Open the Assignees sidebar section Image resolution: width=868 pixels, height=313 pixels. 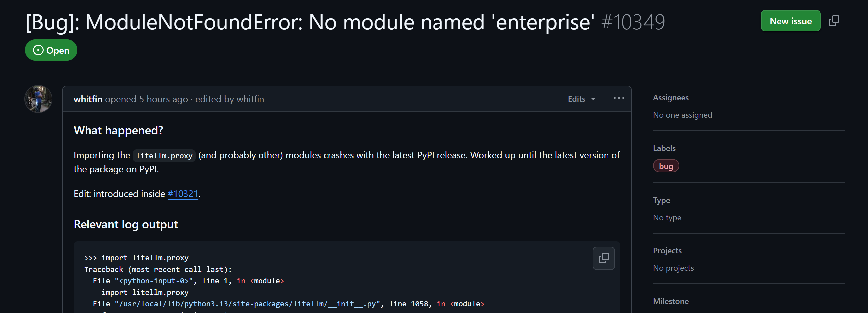tap(670, 98)
